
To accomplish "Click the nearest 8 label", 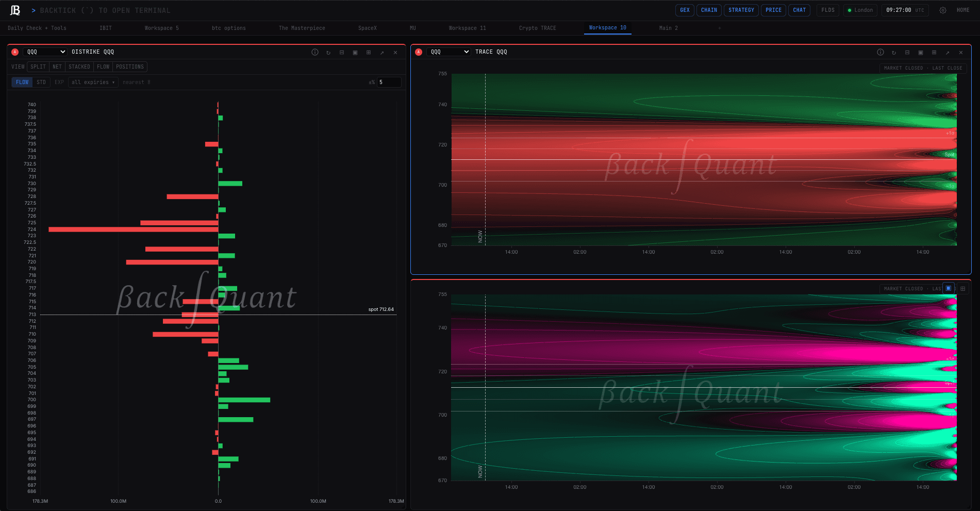I will coord(137,83).
